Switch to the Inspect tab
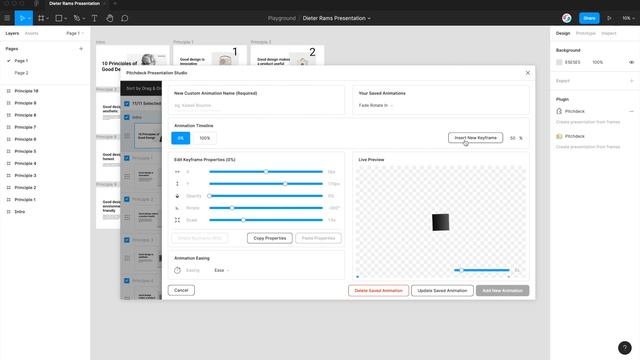Screen dimensions: 640x360 pyautogui.click(x=609, y=33)
